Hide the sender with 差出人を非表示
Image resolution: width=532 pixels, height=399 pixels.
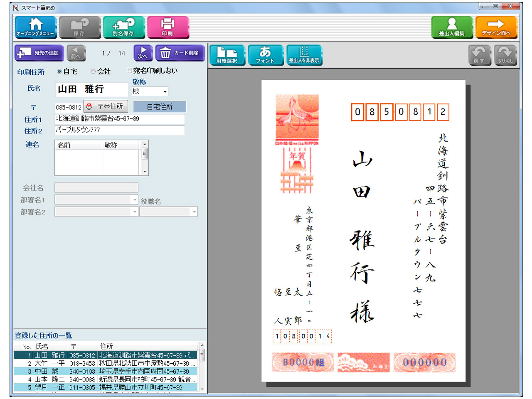click(304, 54)
